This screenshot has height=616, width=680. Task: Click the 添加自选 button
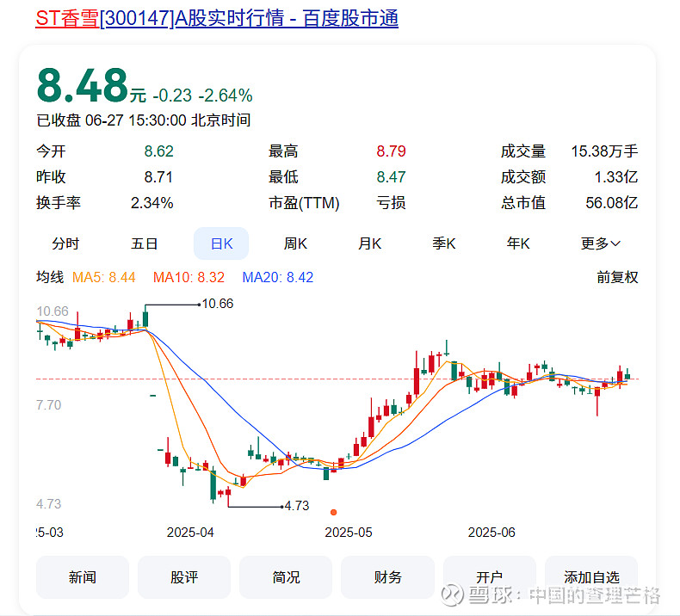pyautogui.click(x=591, y=577)
